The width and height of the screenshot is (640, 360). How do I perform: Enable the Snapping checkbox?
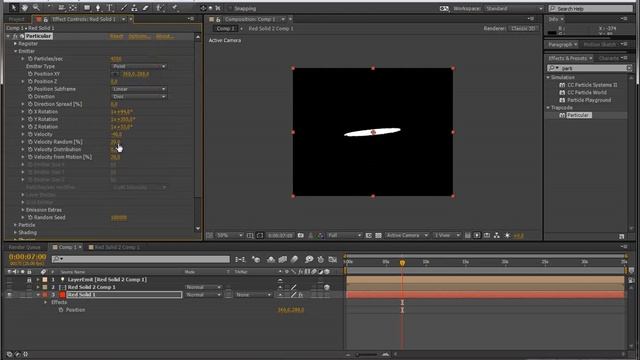click(230, 8)
